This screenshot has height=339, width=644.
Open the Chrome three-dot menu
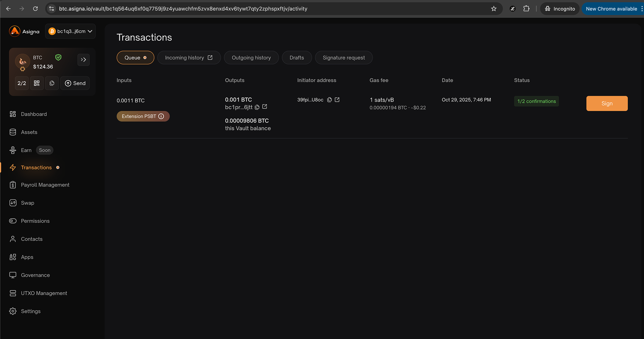point(642,9)
